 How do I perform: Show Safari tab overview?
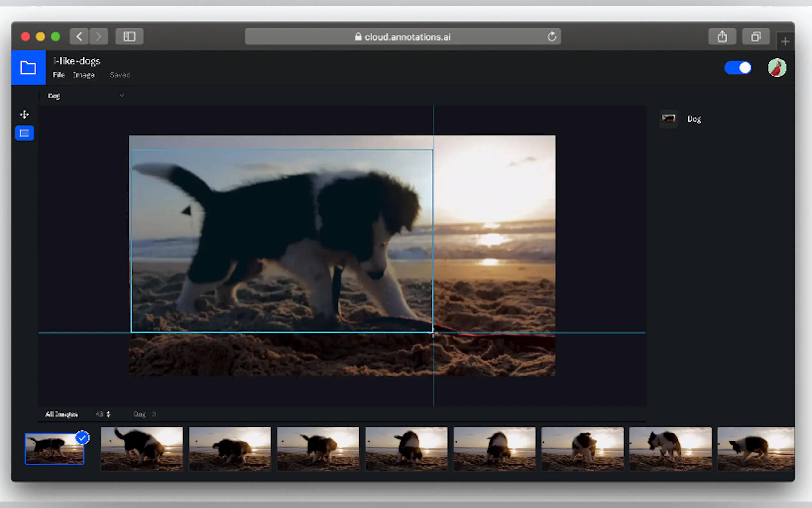point(755,36)
